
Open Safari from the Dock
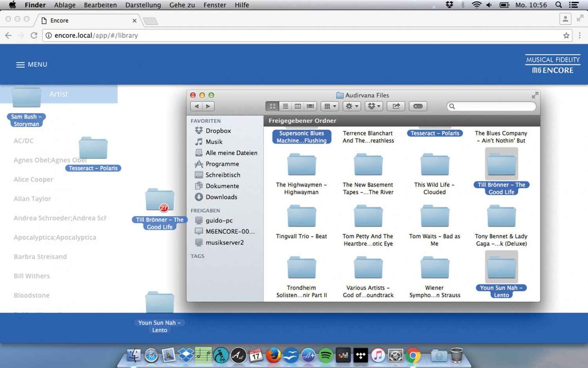[151, 355]
